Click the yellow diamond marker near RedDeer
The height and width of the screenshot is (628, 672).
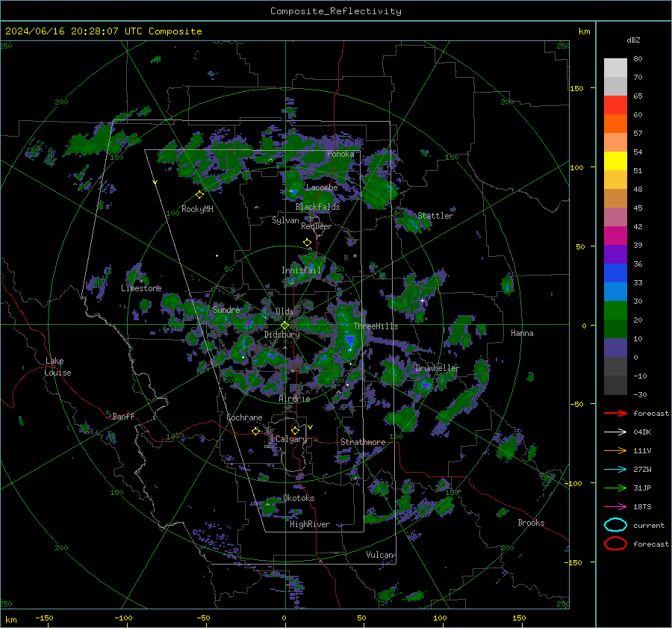point(307,243)
